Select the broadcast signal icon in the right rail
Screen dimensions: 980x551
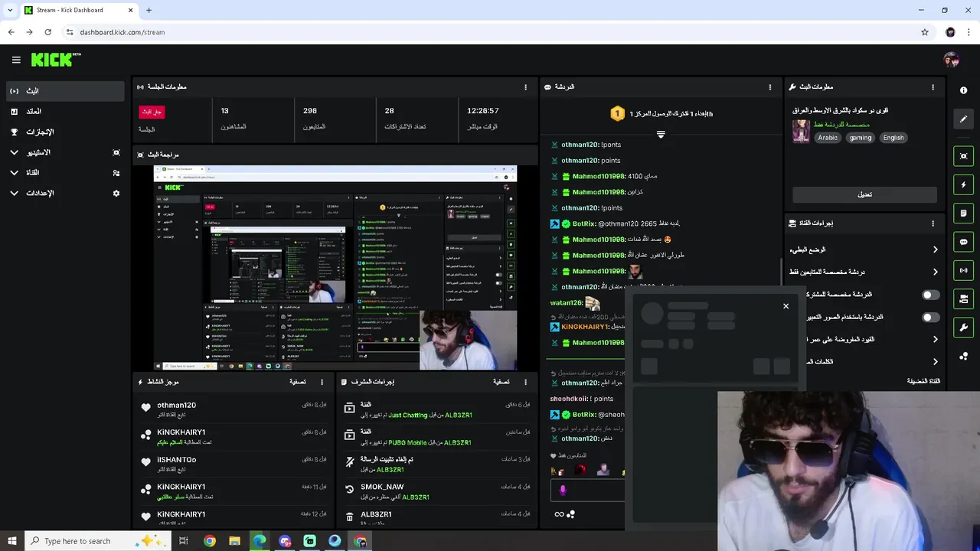963,270
